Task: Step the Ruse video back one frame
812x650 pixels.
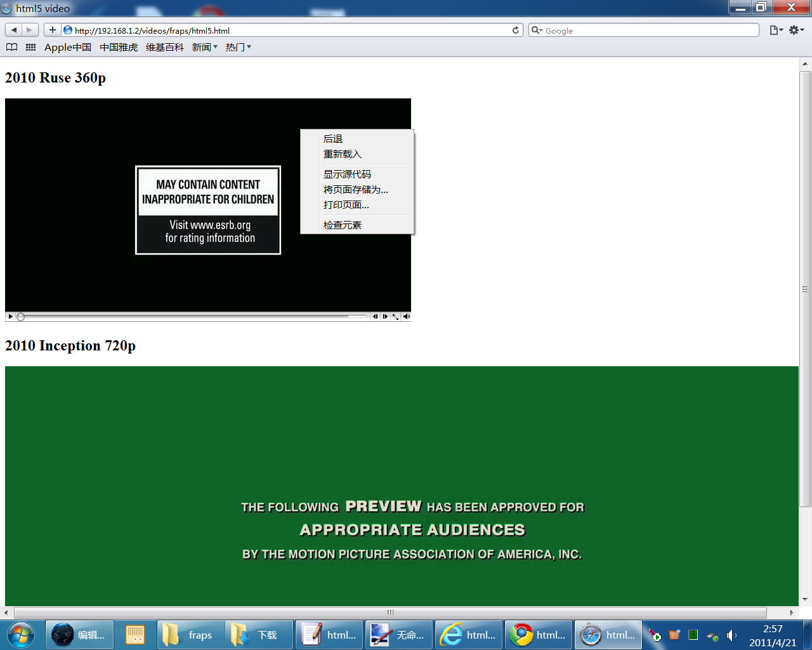Action: point(375,316)
